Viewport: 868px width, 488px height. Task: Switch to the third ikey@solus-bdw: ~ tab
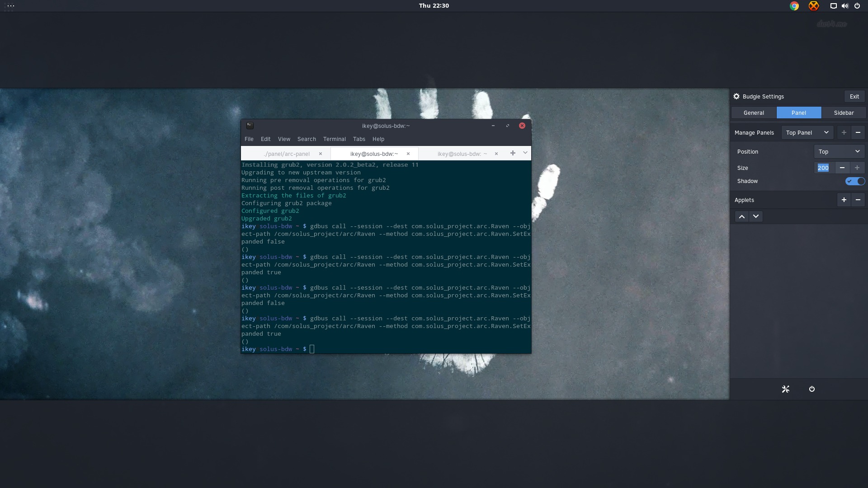[x=462, y=154]
